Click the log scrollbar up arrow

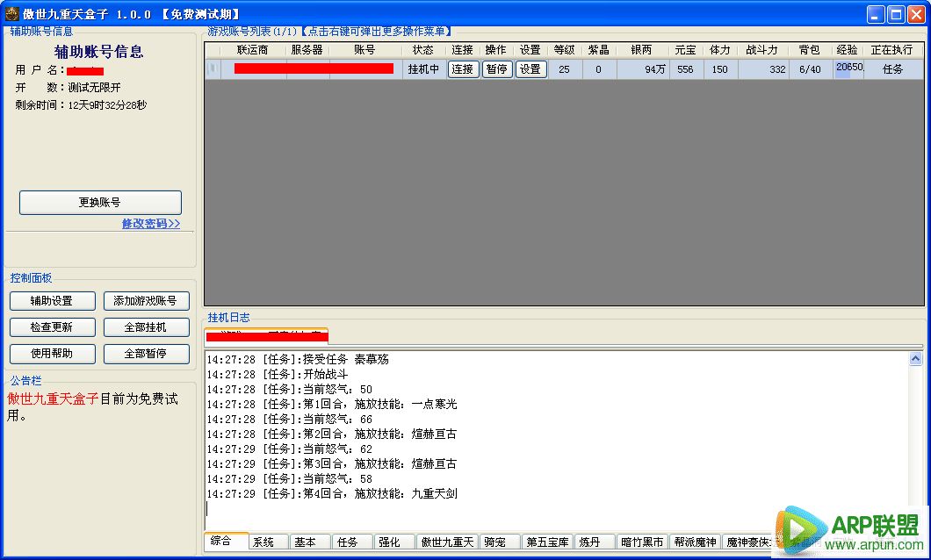point(915,359)
